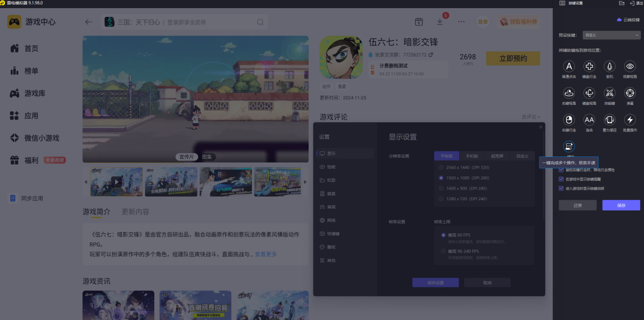The image size is (644, 320).
Task: Select the 连击 AA tool
Action: point(589,120)
